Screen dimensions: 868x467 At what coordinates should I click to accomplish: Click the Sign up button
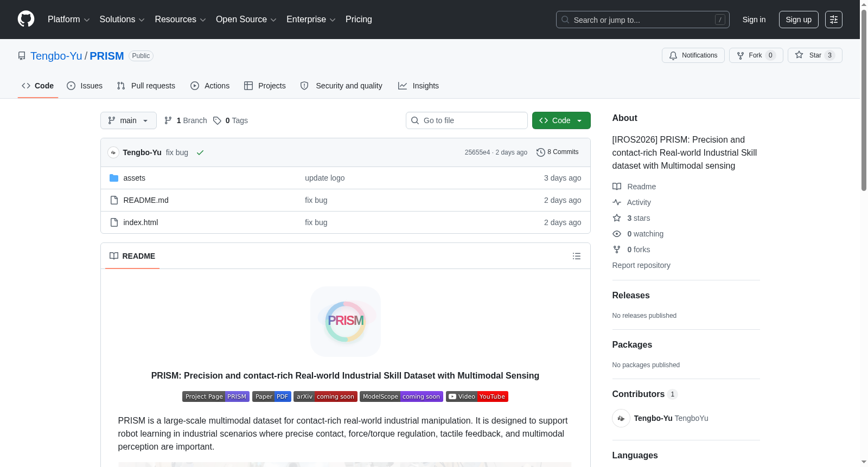point(799,20)
